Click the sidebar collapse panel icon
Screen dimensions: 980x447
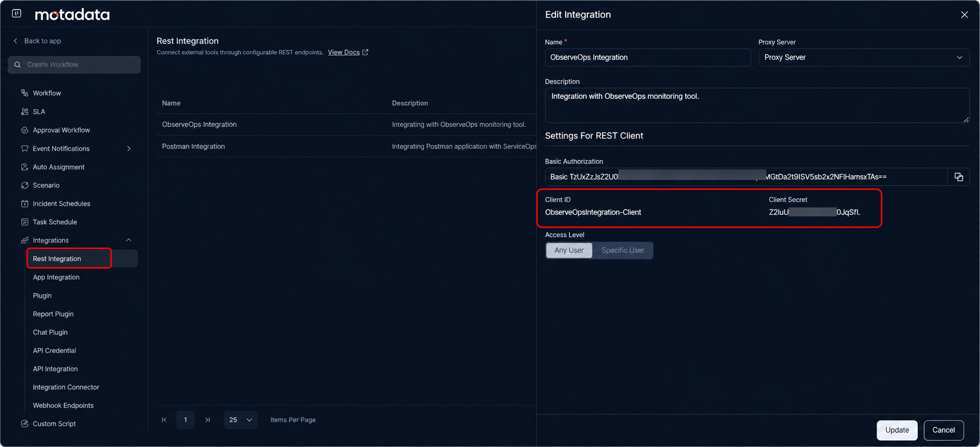[16, 13]
